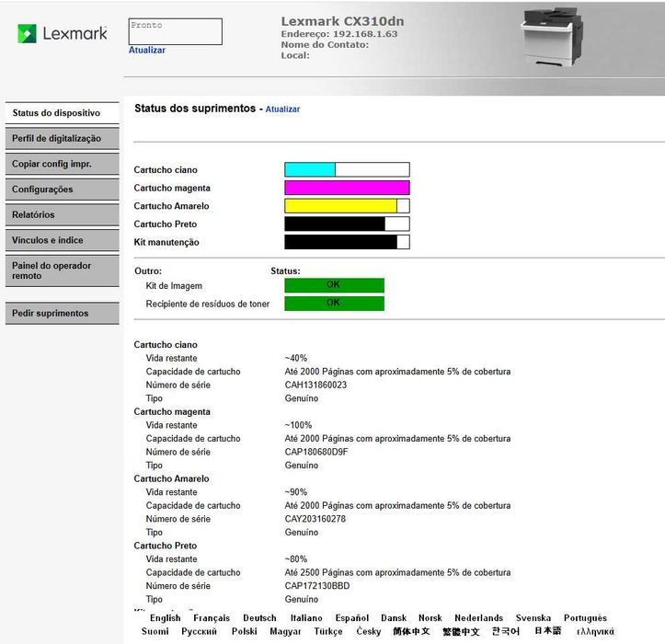The height and width of the screenshot is (644, 665).
Task: Open Configurações menu item
Action: (x=63, y=190)
